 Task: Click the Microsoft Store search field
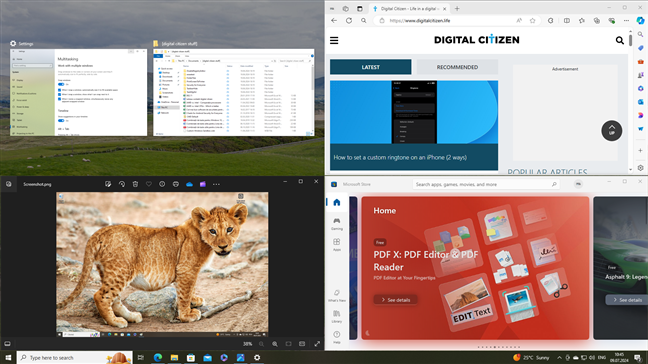coord(486,184)
